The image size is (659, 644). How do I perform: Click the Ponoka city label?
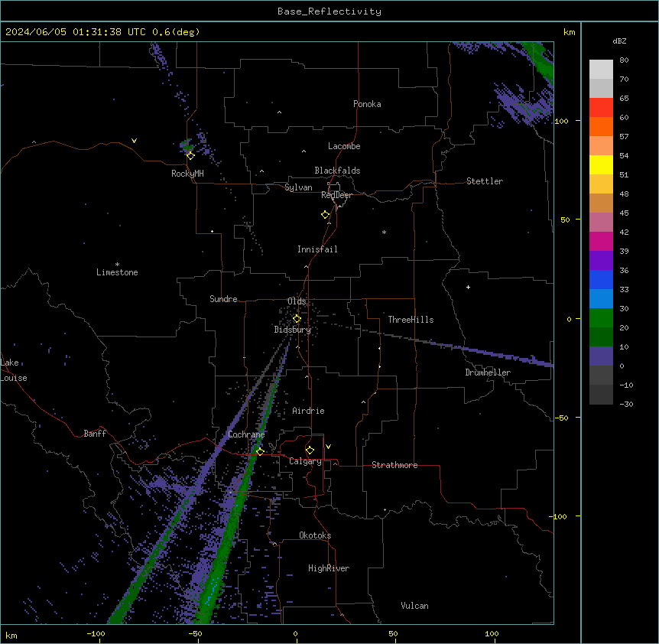(367, 104)
